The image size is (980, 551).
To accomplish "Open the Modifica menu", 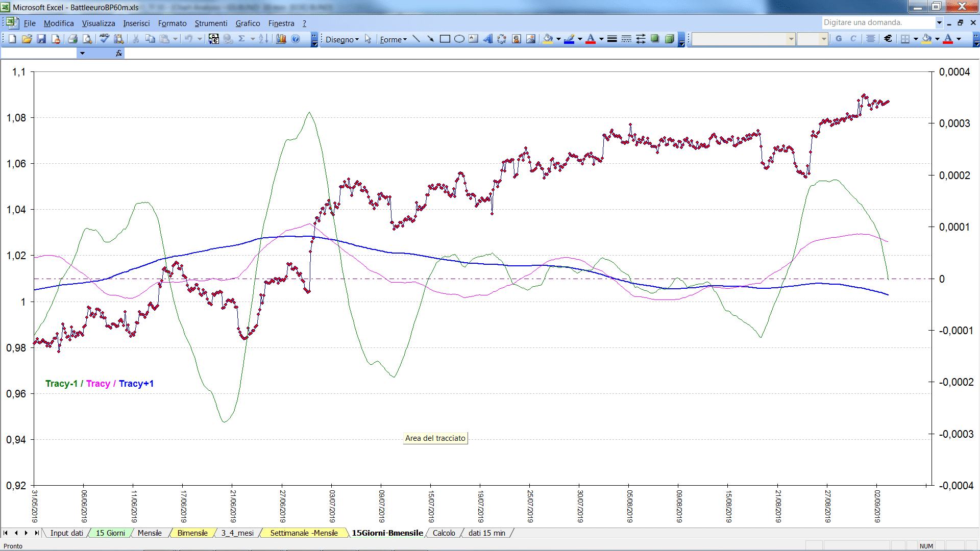I will point(59,23).
